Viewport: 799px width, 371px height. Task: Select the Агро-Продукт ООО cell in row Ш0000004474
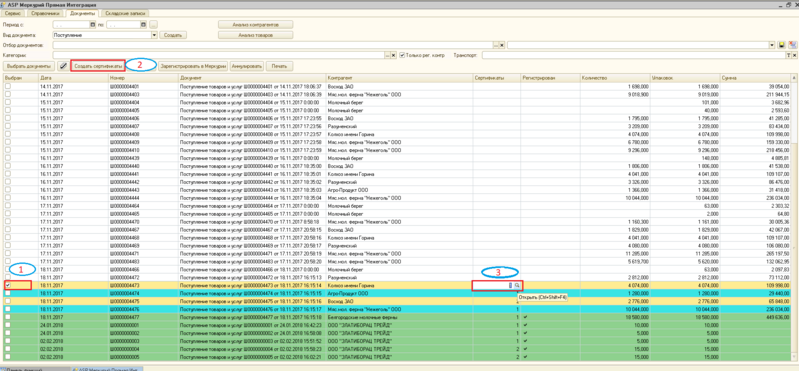pos(399,294)
